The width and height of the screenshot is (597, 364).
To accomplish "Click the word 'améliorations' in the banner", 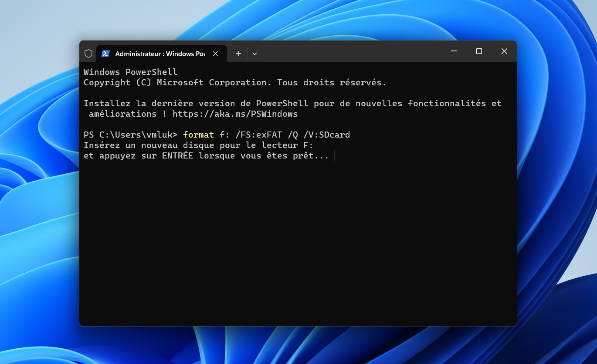I will point(123,114).
